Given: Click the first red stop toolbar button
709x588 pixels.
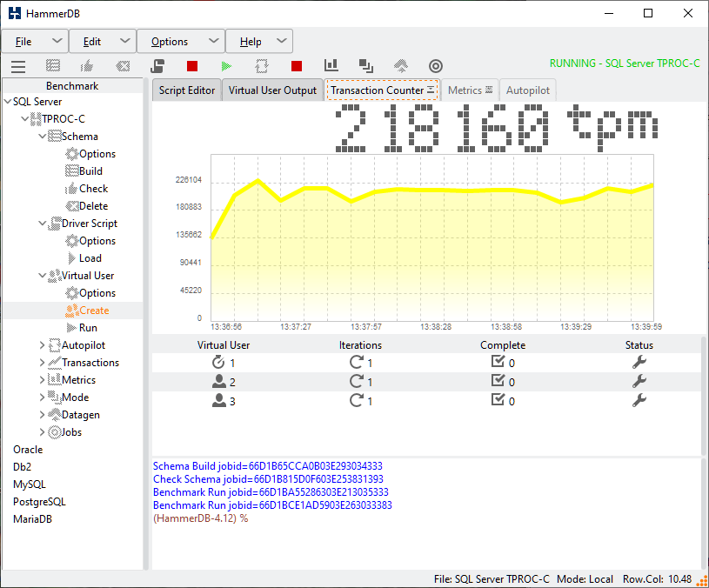Looking at the screenshot, I should [x=192, y=66].
